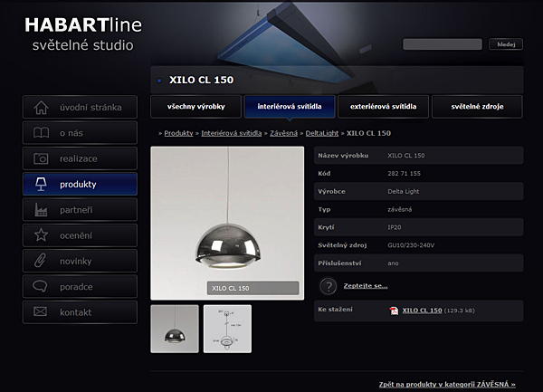This screenshot has height=392, width=543.
Task: Click the hledej search button
Action: pos(506,44)
